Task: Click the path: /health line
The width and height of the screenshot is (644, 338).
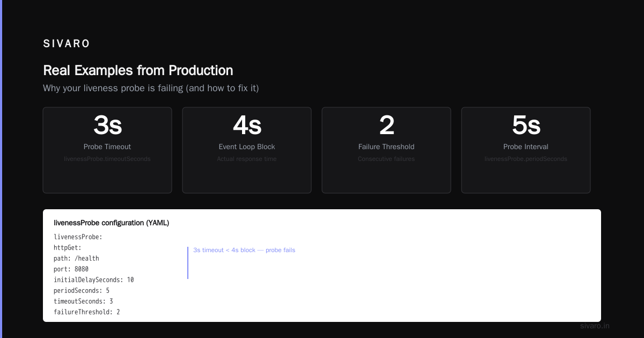Action: pyautogui.click(x=76, y=258)
